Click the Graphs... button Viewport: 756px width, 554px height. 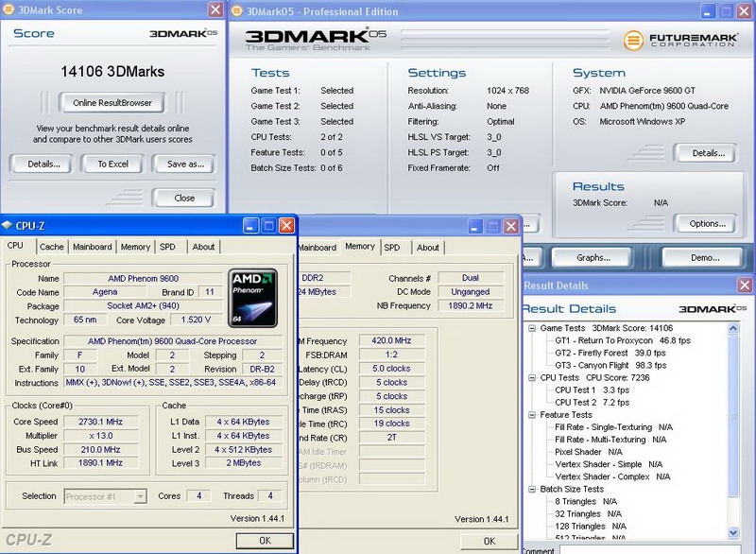(x=593, y=257)
